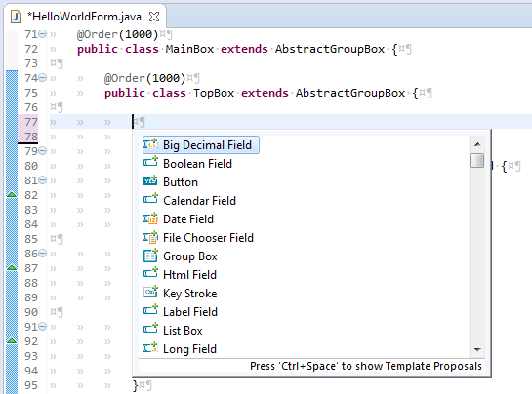Screen dimensions: 532x394
Task: Click the Date Field proposal icon
Action: [x=150, y=218]
